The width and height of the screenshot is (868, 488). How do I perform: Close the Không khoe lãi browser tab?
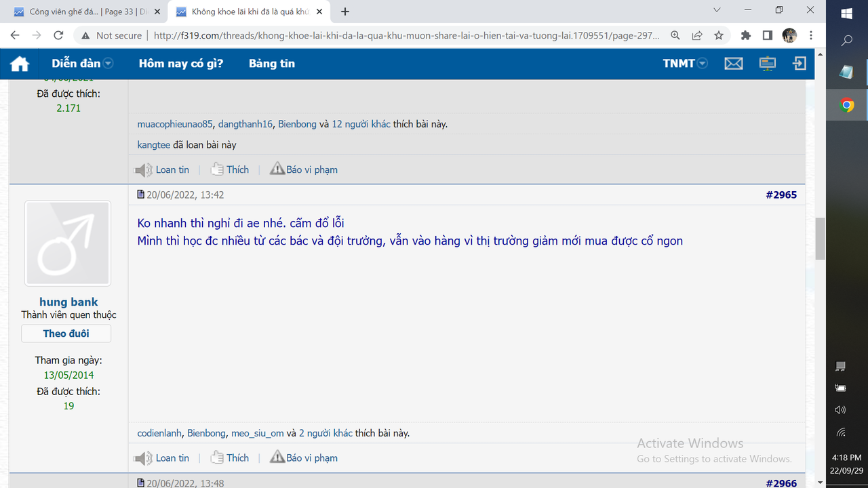click(x=319, y=12)
